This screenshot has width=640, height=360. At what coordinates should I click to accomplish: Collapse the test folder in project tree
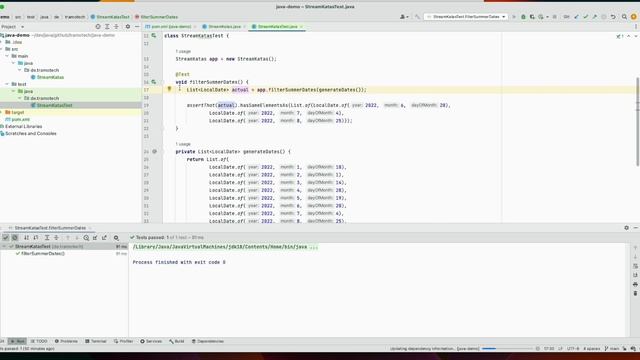click(x=7, y=84)
